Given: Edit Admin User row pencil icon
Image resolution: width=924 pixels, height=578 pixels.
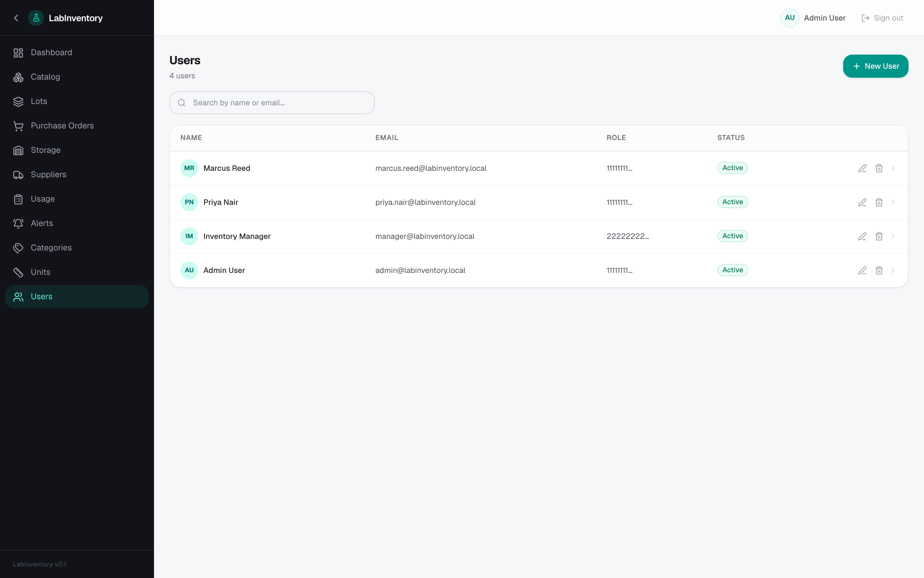Looking at the screenshot, I should tap(862, 270).
